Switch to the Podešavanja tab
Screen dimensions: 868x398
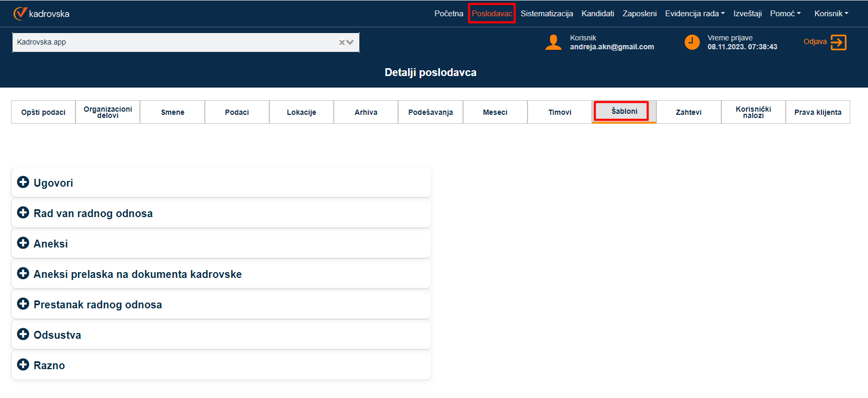(431, 112)
